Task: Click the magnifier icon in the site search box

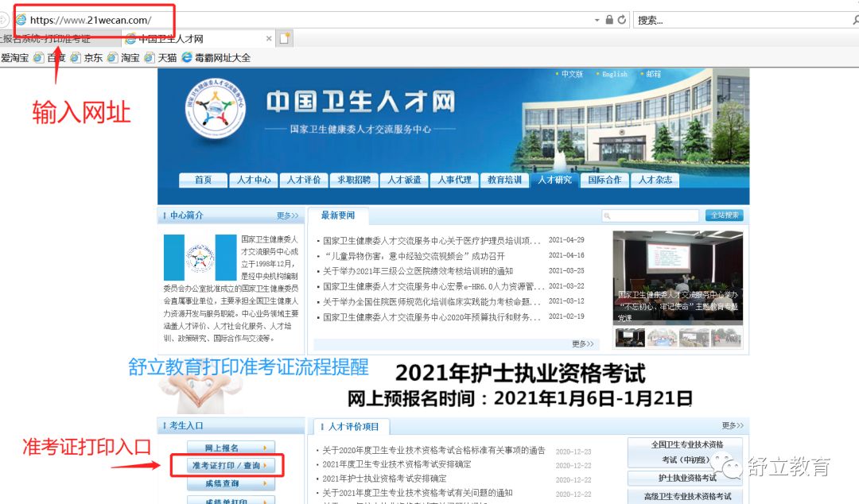Action: click(x=607, y=216)
